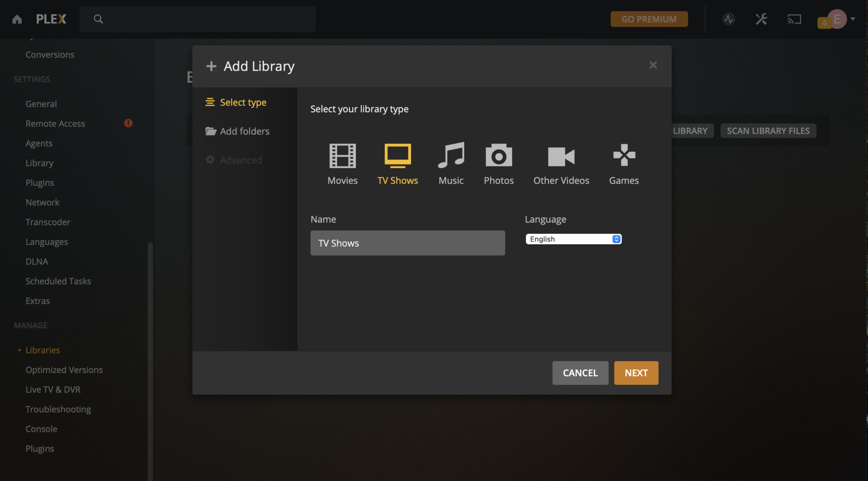Select the Movies library type icon
This screenshot has height=481, width=868.
click(x=342, y=156)
